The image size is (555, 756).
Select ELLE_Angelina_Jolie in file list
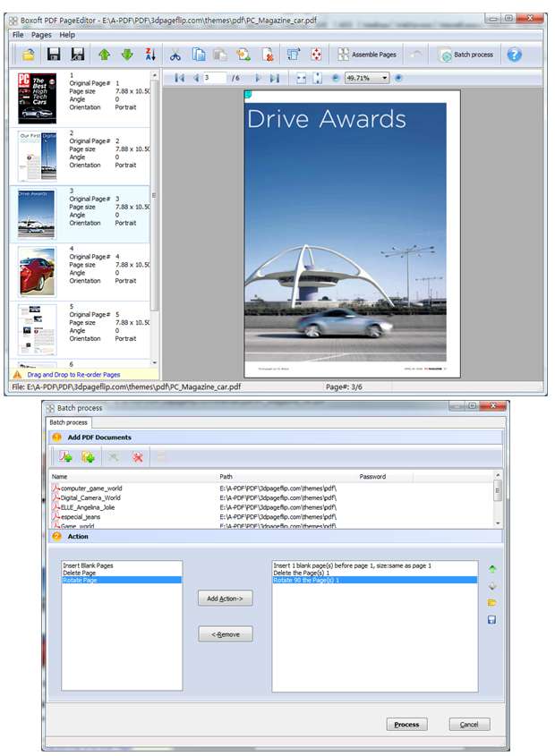(x=88, y=507)
